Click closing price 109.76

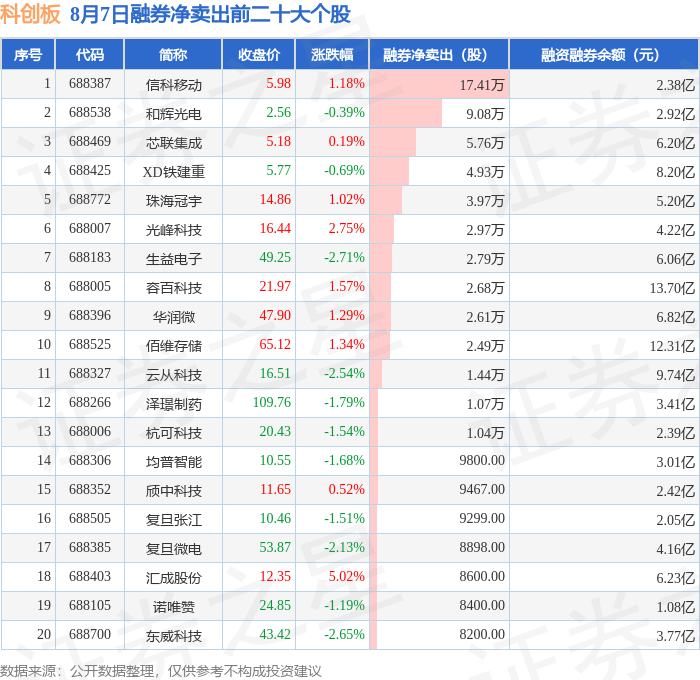(272, 402)
